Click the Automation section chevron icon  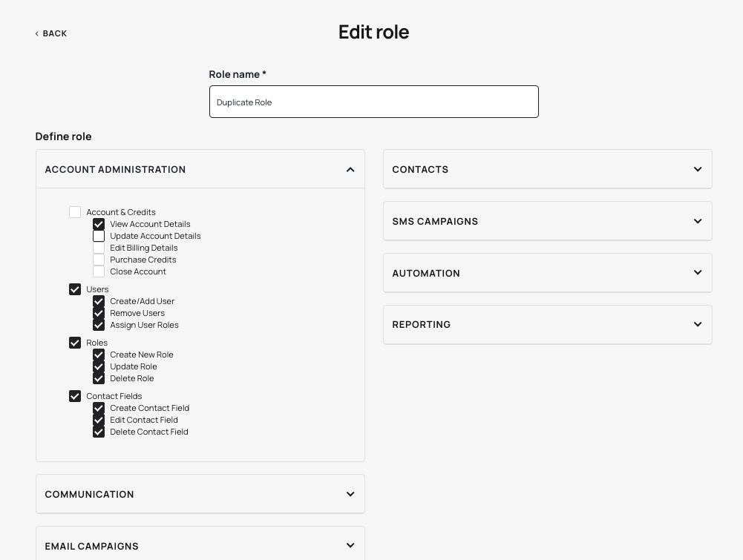tap(698, 272)
